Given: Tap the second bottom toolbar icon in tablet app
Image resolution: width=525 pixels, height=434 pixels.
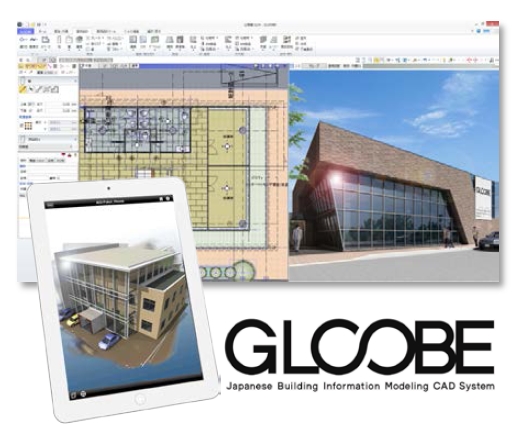Looking at the screenshot, I should tap(83, 394).
